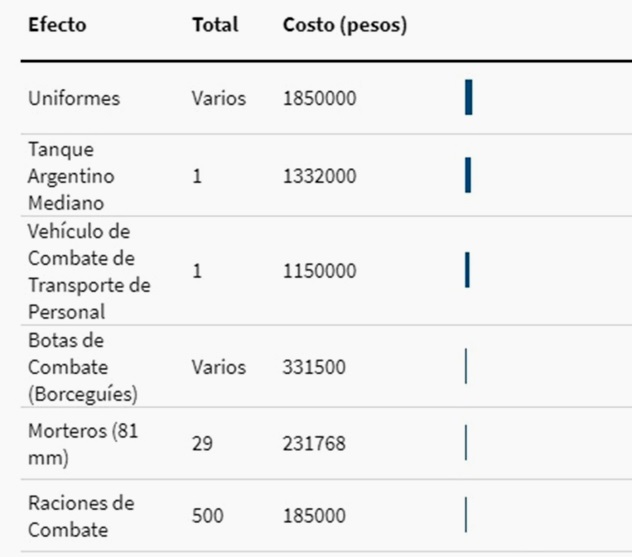632x557 pixels.
Task: Select the Costo (pesos) column header
Action: [x=345, y=26]
